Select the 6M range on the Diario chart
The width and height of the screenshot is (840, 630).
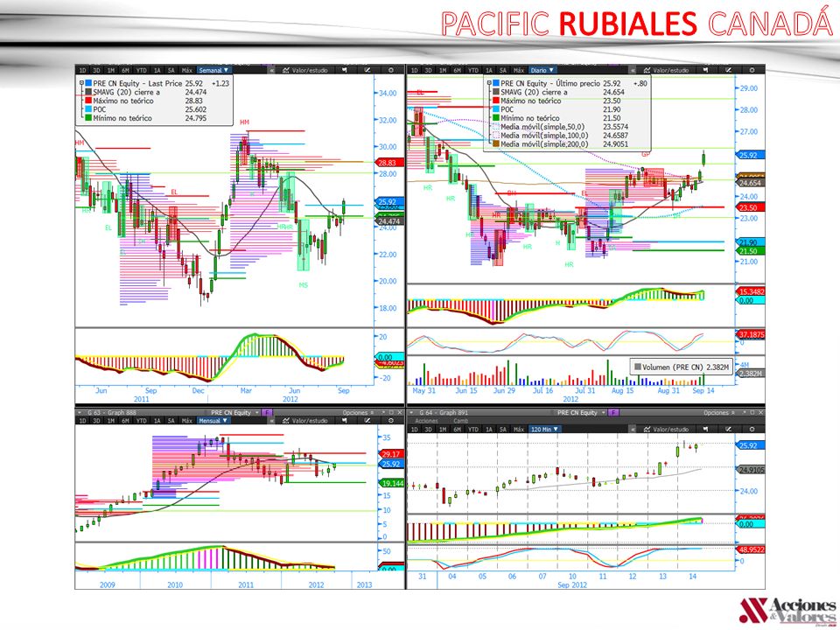[x=457, y=70]
